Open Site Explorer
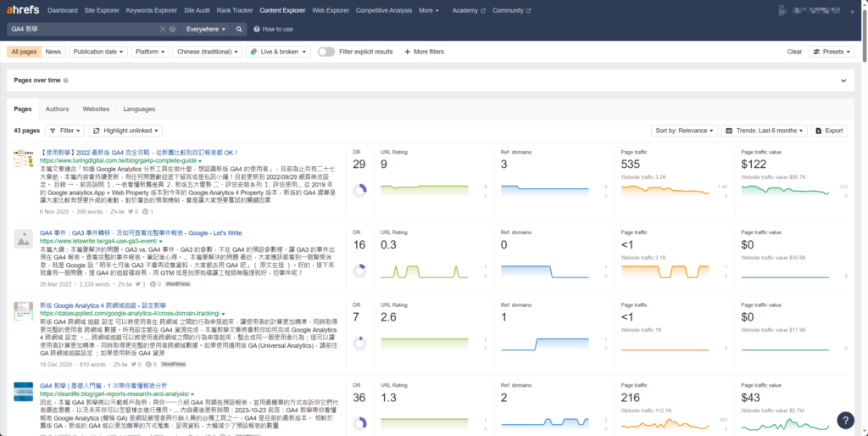The height and width of the screenshot is (436, 868). 102,10
